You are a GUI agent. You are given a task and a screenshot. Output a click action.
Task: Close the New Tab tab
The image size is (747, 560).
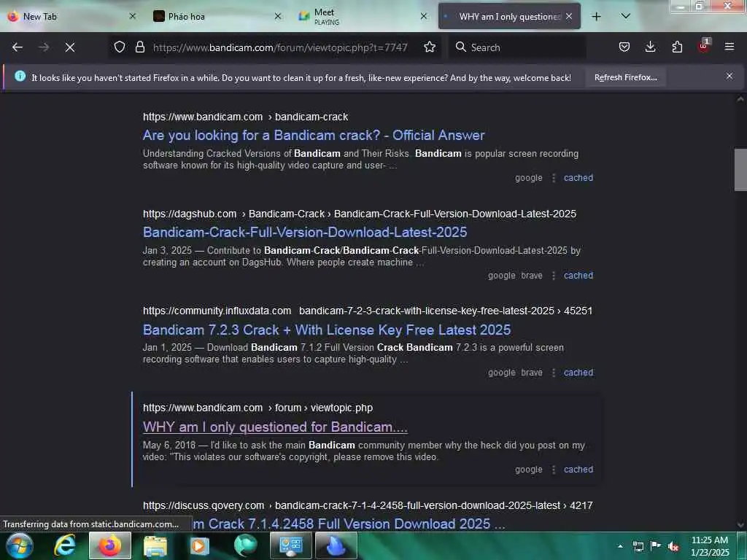pos(133,17)
